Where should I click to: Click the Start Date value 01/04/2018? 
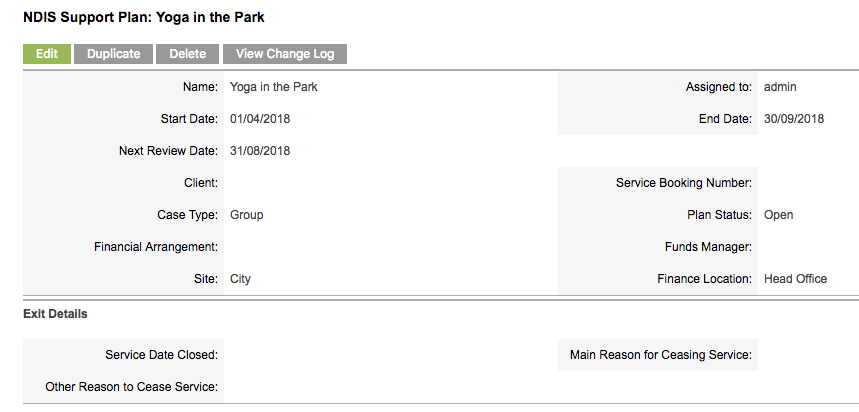click(260, 119)
